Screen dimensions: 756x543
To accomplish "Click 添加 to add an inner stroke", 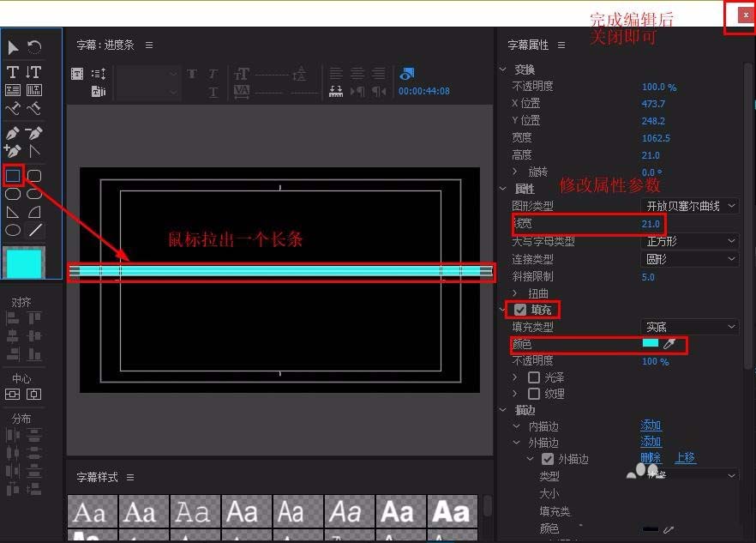I will pyautogui.click(x=651, y=425).
